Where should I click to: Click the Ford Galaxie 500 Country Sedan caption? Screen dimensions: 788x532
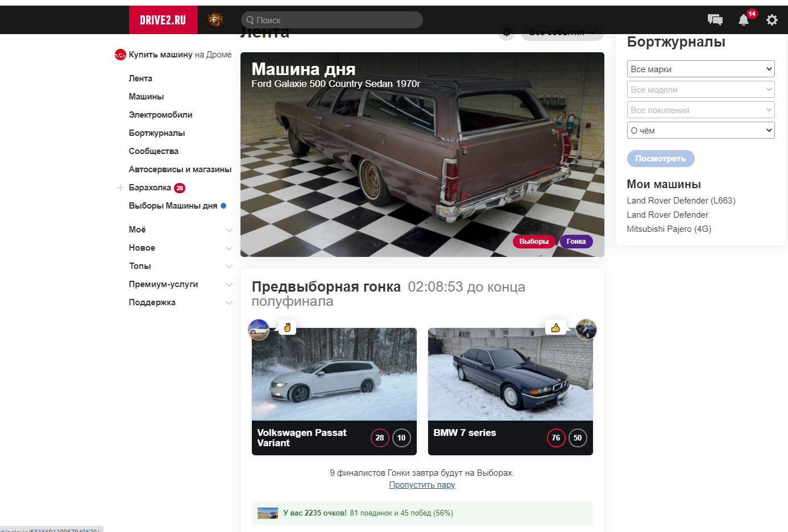pos(336,84)
